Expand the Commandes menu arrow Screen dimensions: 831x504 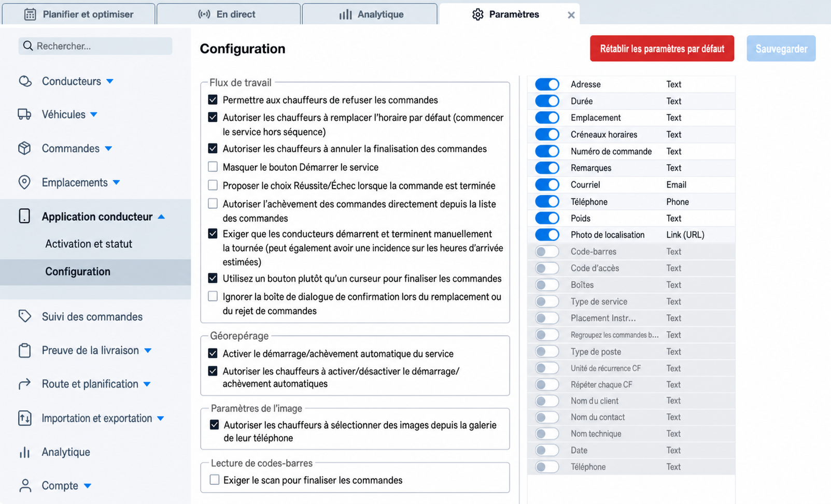108,149
